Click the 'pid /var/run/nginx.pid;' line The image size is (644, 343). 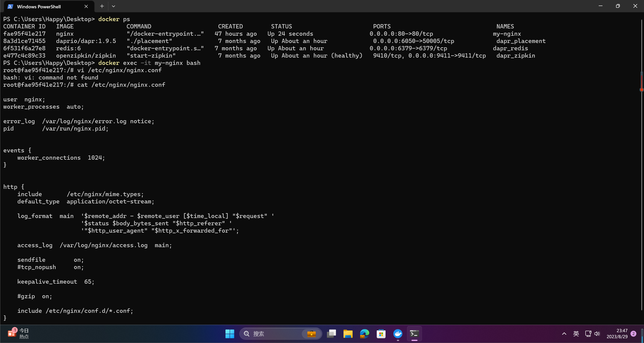(x=56, y=128)
